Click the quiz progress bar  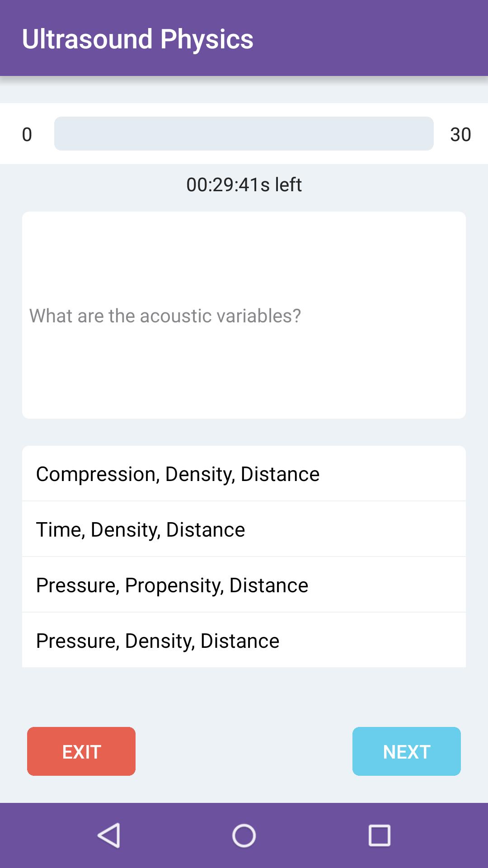click(x=244, y=134)
